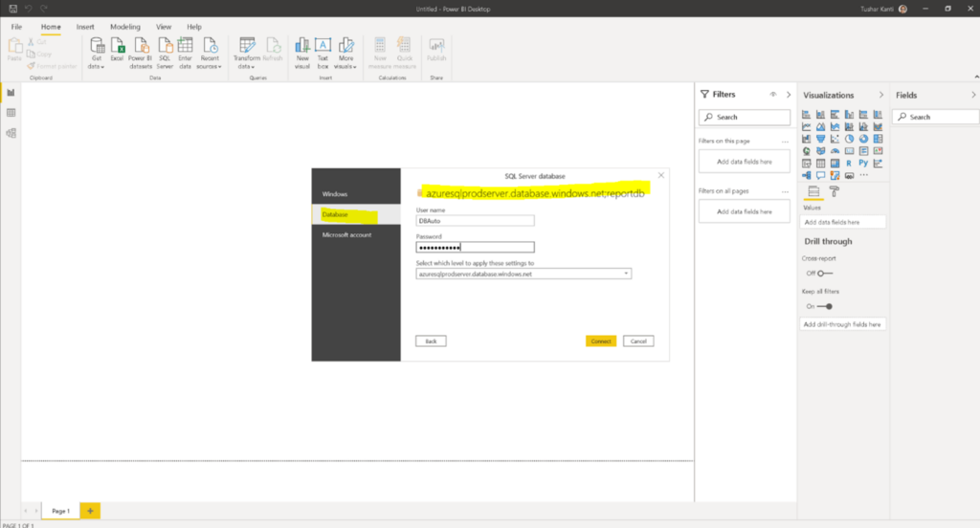980x528 pixels.
Task: Switch to the Insert ribbon tab
Action: coord(85,27)
